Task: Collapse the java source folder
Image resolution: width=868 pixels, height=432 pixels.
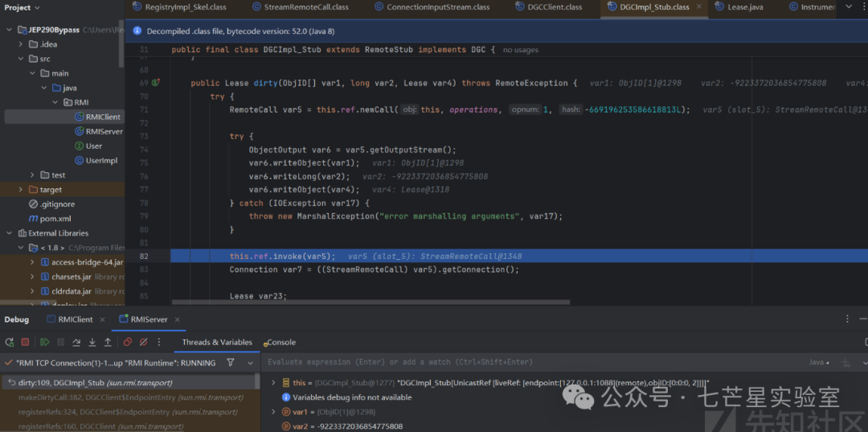Action: (x=43, y=88)
